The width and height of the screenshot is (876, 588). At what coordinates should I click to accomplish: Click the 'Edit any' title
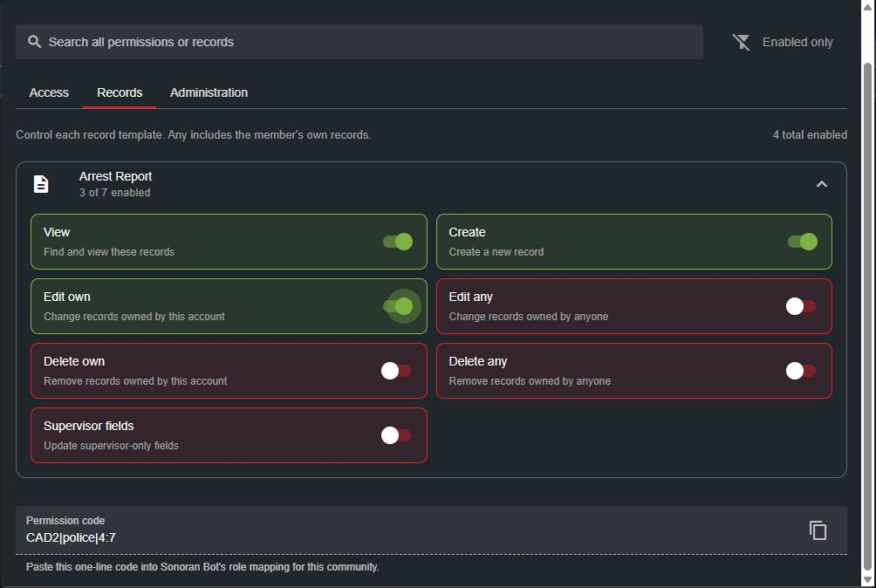470,297
